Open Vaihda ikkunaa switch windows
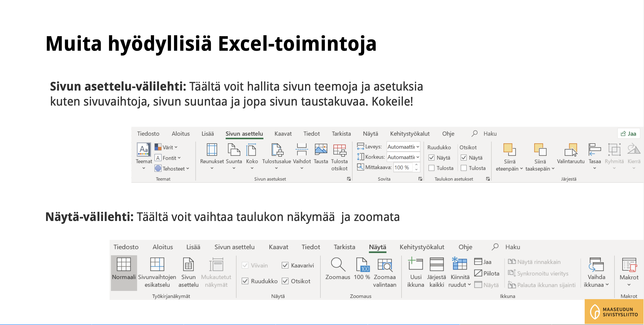Screen dimensions: 644x325 point(596,272)
